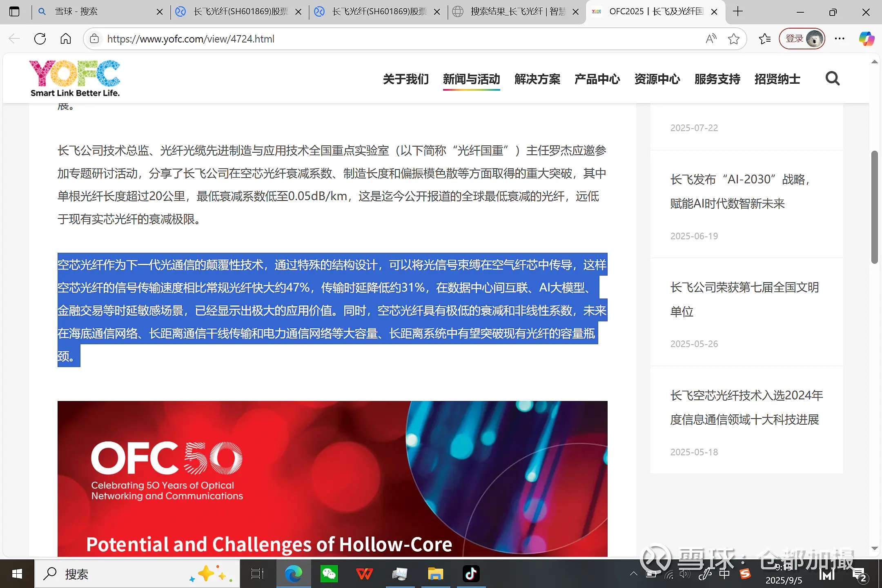The height and width of the screenshot is (588, 882).
Task: Click the 2025-06-19 date text
Action: pos(694,236)
